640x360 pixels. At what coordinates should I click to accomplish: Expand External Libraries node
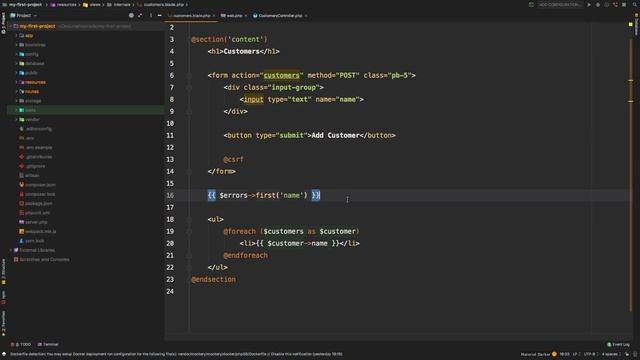[11, 250]
